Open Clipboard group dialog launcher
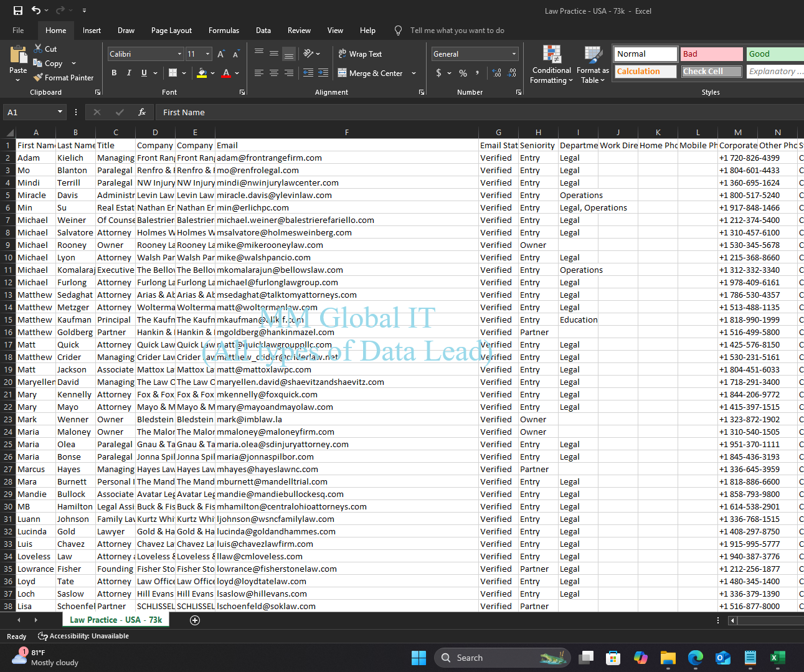 click(98, 92)
